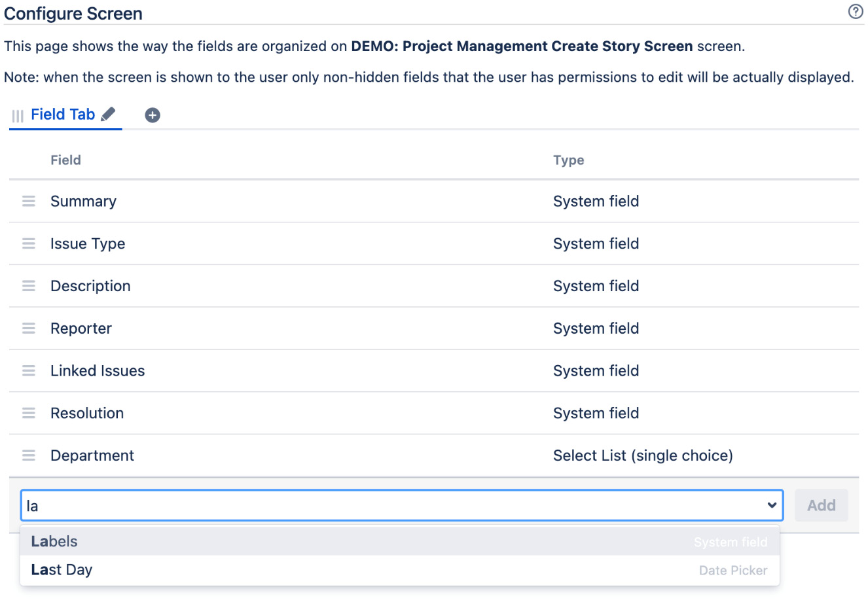Click the pencil icon to rename Field Tab
Screen dimensions: 868x602
(x=109, y=115)
